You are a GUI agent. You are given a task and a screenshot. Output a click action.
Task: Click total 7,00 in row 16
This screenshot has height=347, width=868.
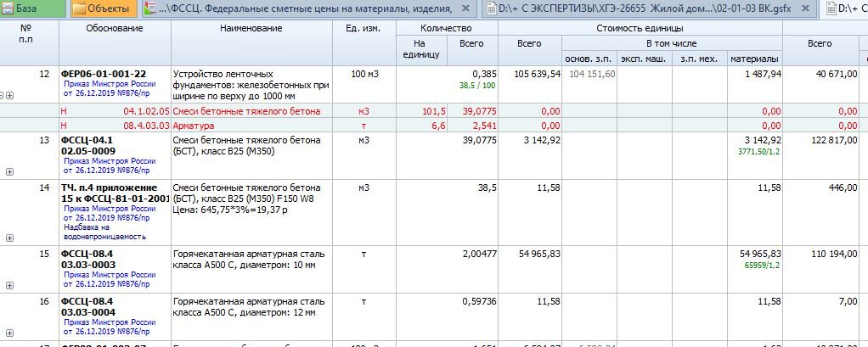pyautogui.click(x=848, y=302)
